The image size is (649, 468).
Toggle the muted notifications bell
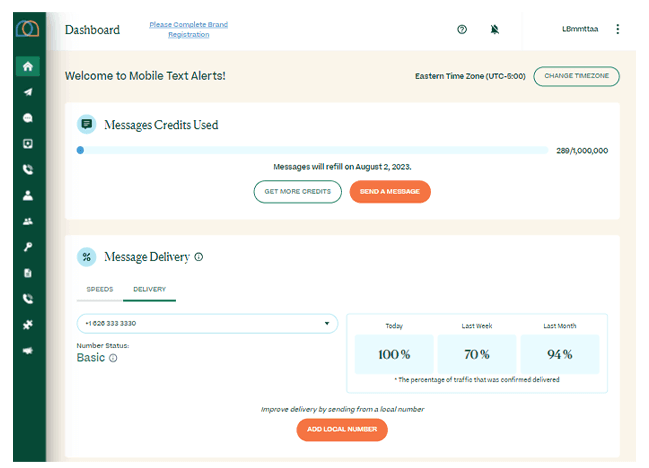pos(494,30)
